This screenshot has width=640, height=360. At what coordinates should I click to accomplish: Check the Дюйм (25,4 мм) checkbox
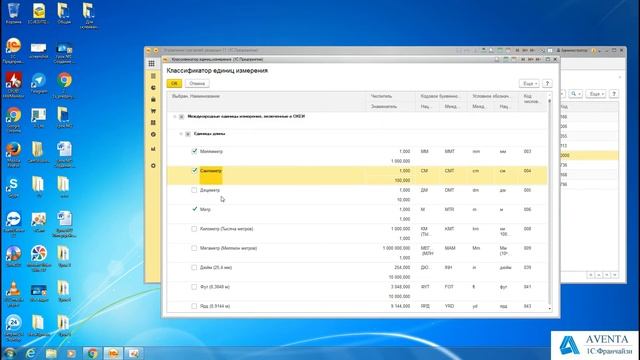[194, 268]
